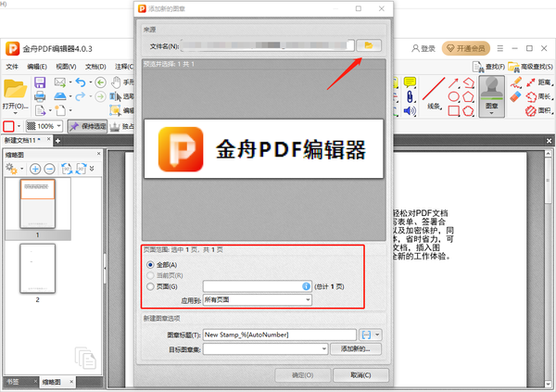556x392 pixels.
Task: Open the 目标图章集 dropdown
Action: tap(265, 348)
